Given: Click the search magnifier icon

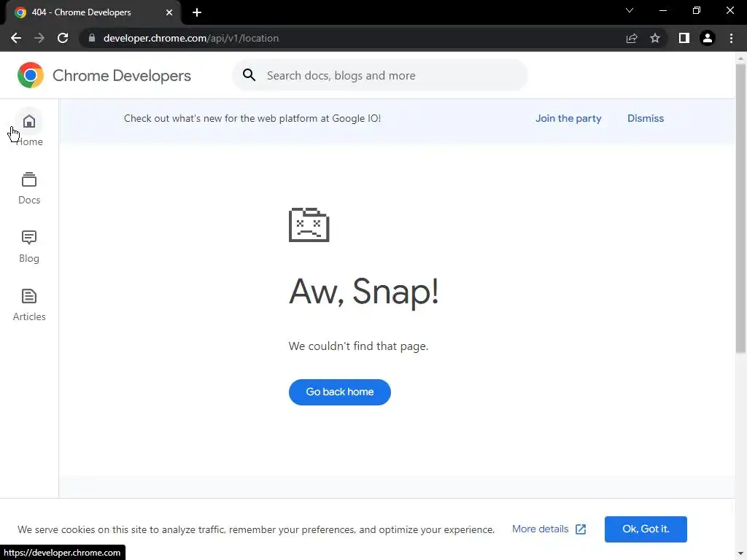Looking at the screenshot, I should 249,75.
